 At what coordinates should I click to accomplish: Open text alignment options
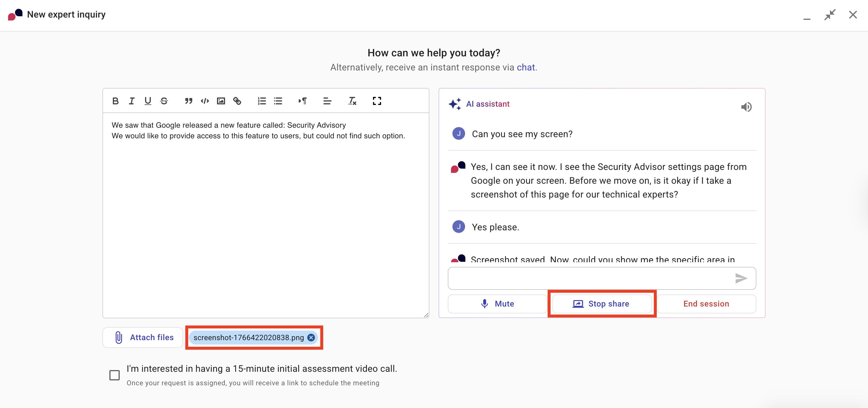(x=327, y=101)
